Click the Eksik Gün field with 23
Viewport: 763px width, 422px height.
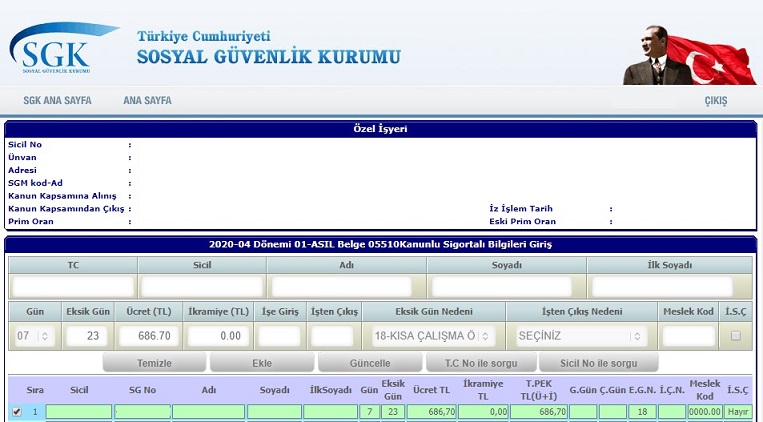pos(89,336)
